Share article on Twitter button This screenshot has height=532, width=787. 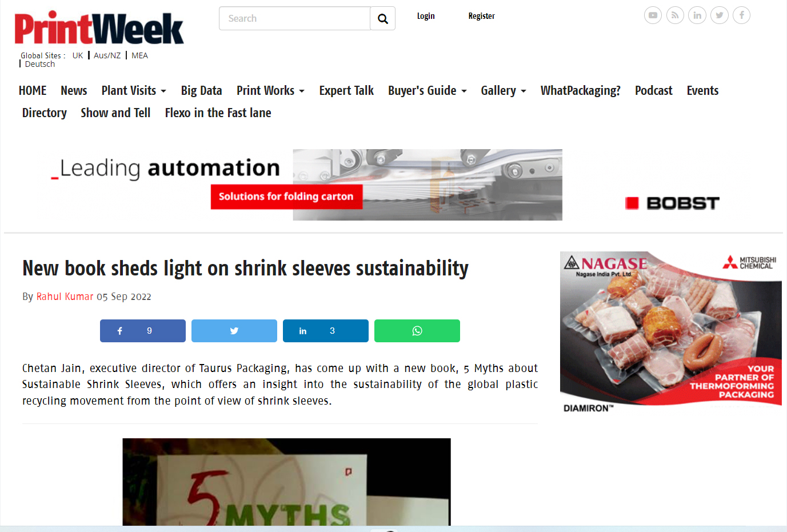coord(234,331)
